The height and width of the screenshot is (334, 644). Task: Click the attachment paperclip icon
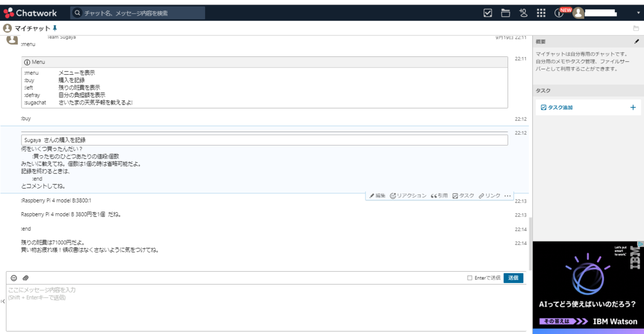[x=25, y=278]
